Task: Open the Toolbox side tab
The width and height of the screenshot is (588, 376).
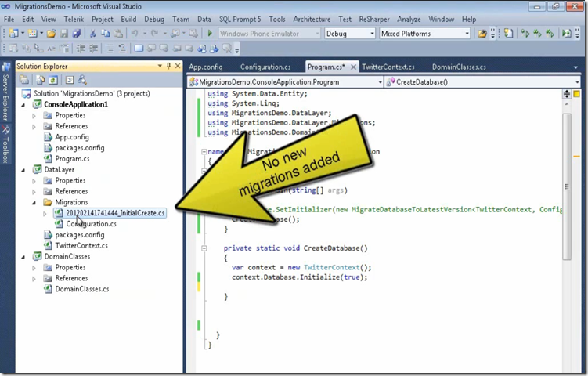Action: click(5, 144)
